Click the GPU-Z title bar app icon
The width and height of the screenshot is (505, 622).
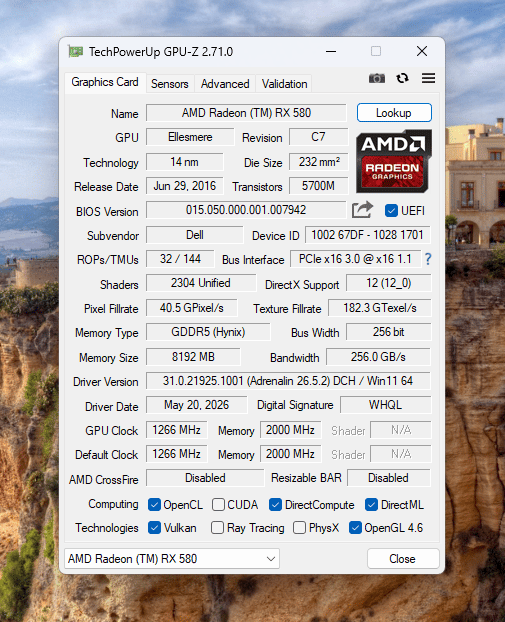[x=75, y=51]
